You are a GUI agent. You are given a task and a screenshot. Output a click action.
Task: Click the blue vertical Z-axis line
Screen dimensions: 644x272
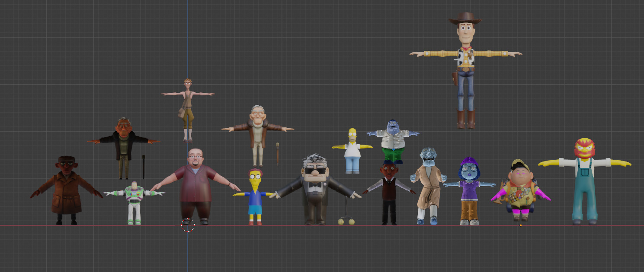click(x=188, y=43)
